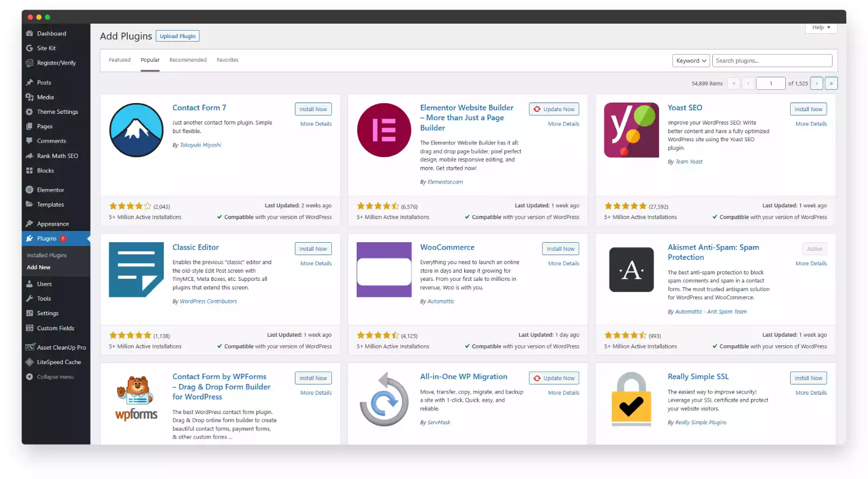The width and height of the screenshot is (868, 479).
Task: Switch to the Featured tab
Action: (x=120, y=60)
